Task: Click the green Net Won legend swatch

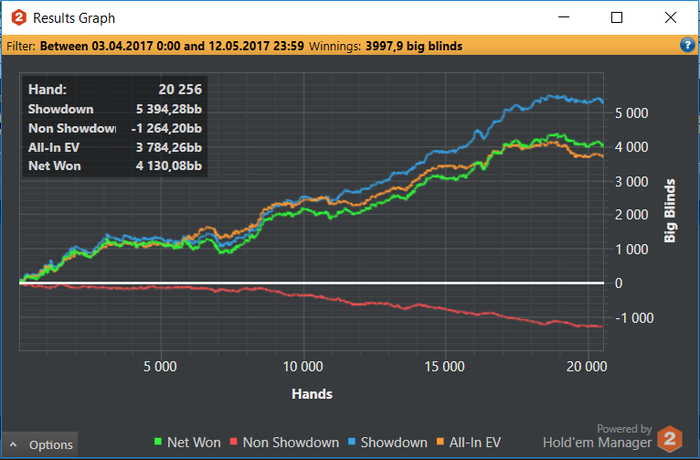Action: coord(158,442)
